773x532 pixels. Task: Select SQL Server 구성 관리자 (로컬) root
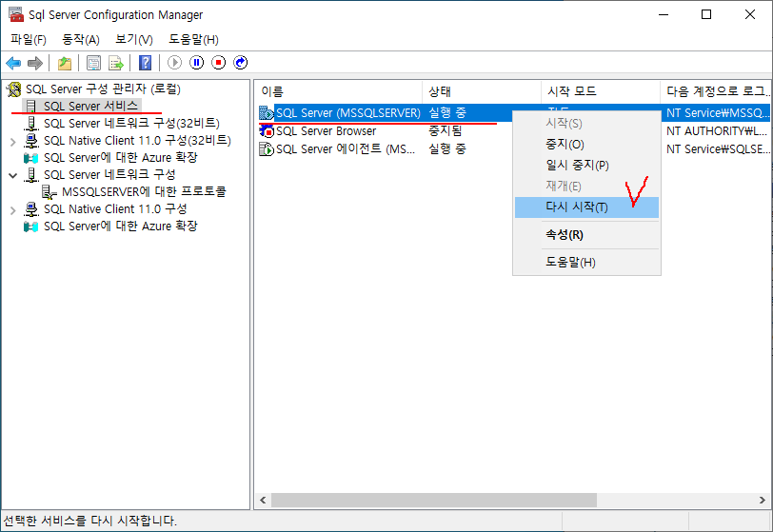point(103,89)
